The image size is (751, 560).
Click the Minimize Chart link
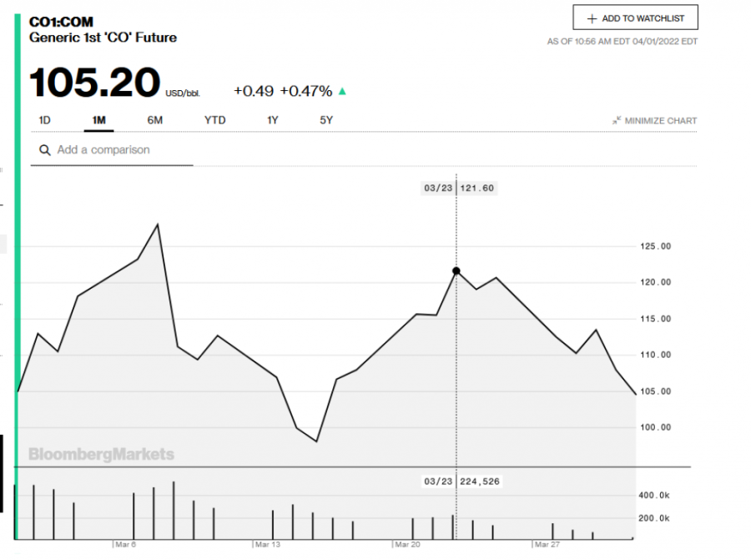click(x=660, y=121)
